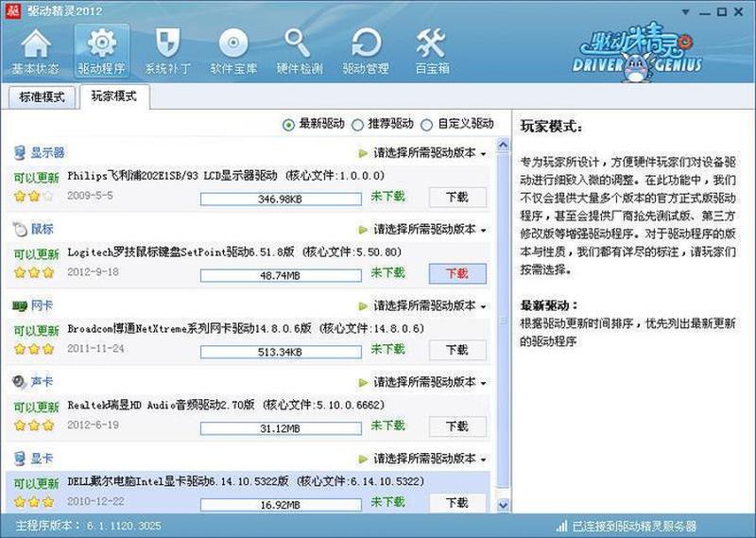This screenshot has height=538, width=756.
Task: Launch 硬件检测 magnifier icon
Action: [300, 52]
